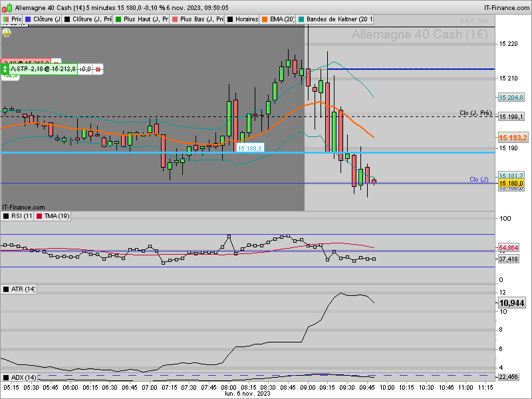Click the red 54,864 TMA value tag
Image resolution: width=532 pixels, height=399 pixels.
click(x=509, y=247)
